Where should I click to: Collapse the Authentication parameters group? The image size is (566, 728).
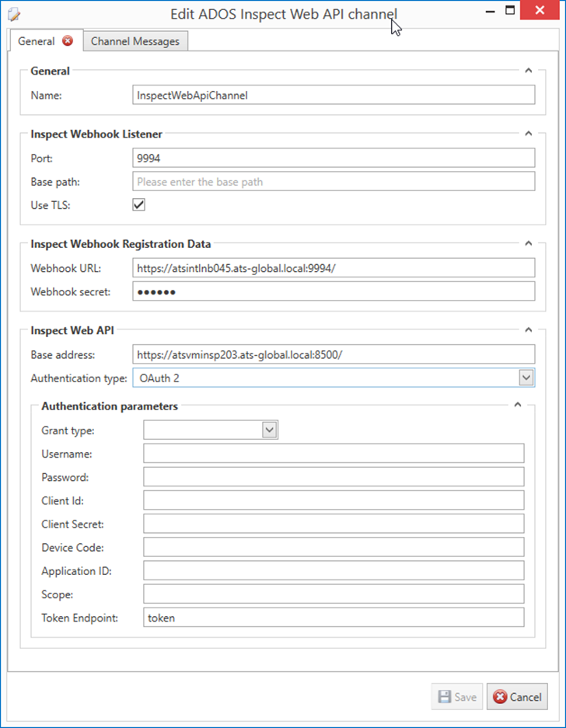pyautogui.click(x=518, y=405)
